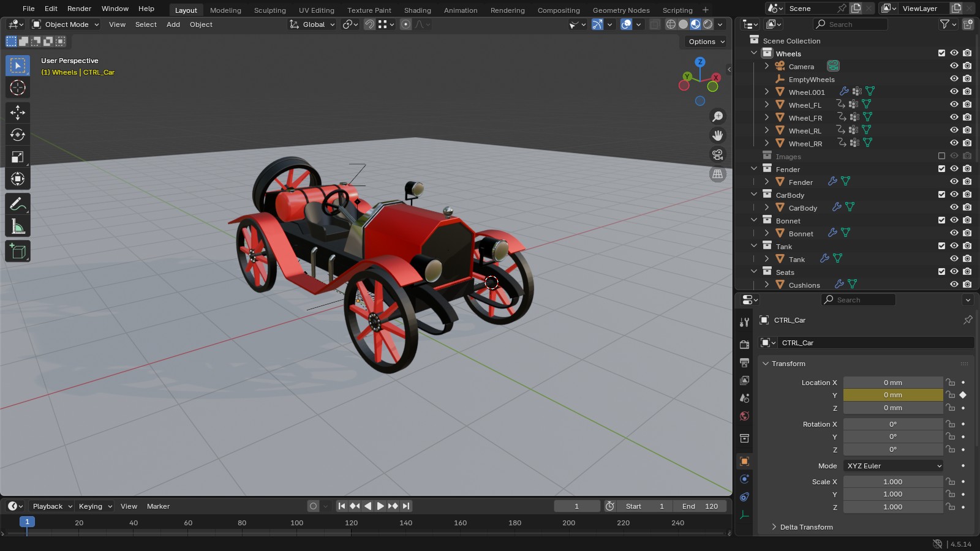This screenshot has height=551, width=980.
Task: Select the Add Cube tool
Action: 18,251
